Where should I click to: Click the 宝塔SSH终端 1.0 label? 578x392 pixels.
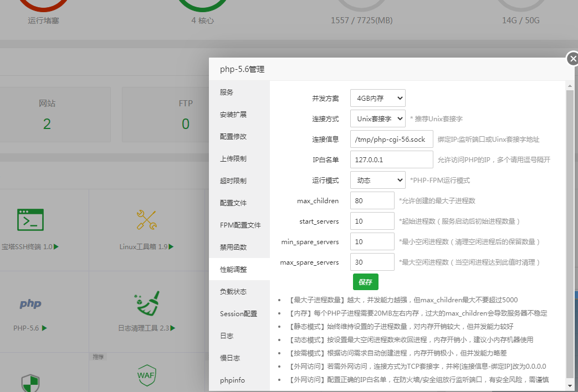27,247
